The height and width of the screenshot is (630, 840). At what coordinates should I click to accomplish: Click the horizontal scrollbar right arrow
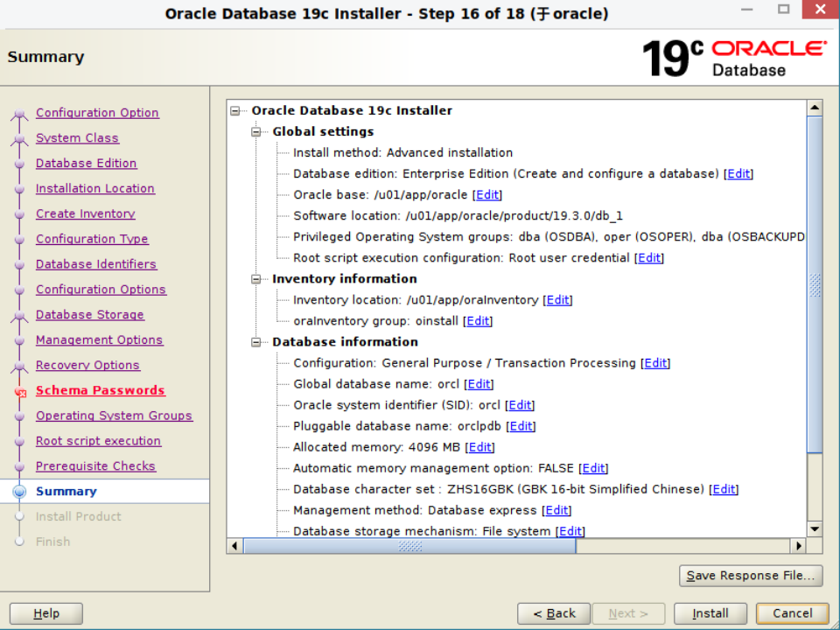pyautogui.click(x=798, y=545)
